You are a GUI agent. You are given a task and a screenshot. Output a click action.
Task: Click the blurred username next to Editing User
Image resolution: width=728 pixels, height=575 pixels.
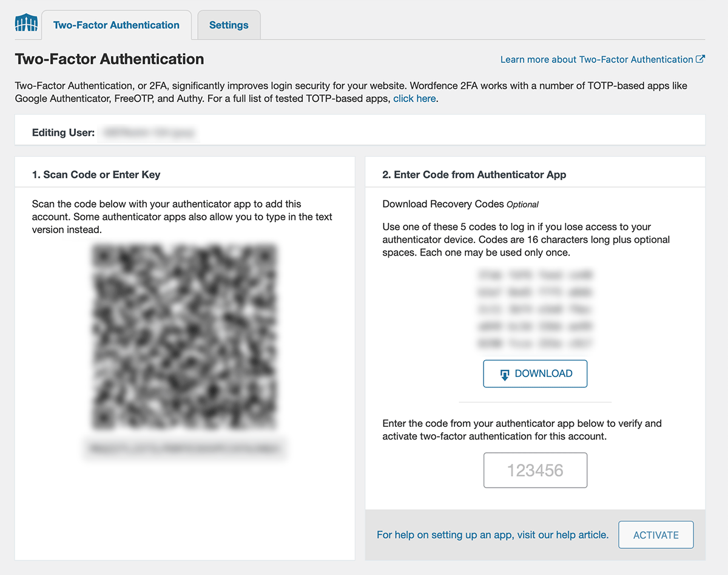(x=149, y=132)
